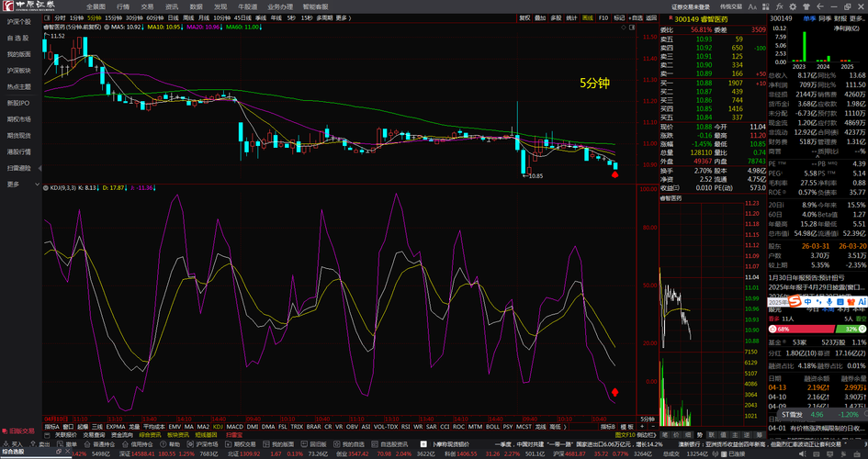The height and width of the screenshot is (459, 868).
Task: Open 期权交易 in bottom toolbar
Action: [241, 444]
